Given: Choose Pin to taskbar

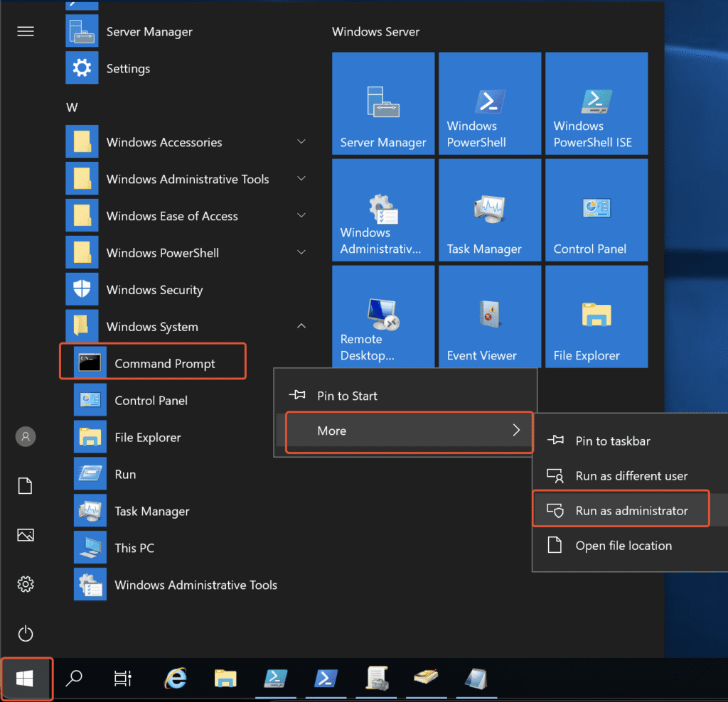Looking at the screenshot, I should click(631, 441).
